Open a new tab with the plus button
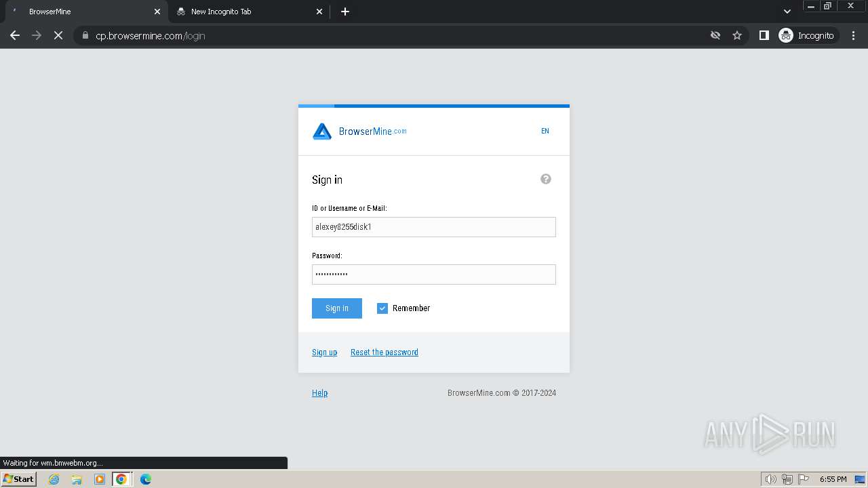Screen dimensions: 868x488 [x=345, y=12]
